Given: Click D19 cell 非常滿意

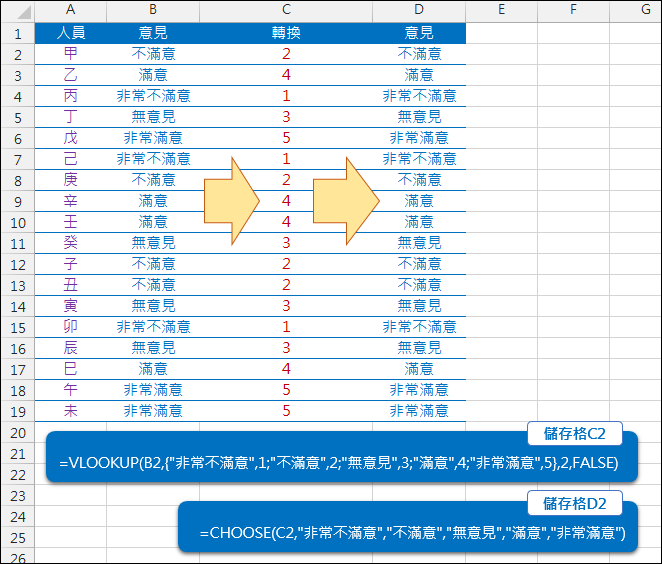Looking at the screenshot, I should [x=419, y=411].
